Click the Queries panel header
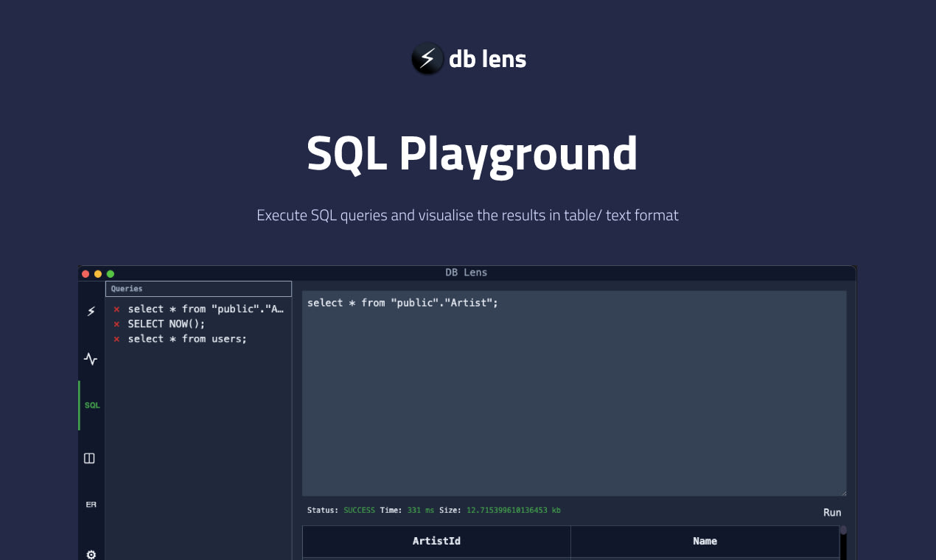This screenshot has width=936, height=560. click(199, 289)
